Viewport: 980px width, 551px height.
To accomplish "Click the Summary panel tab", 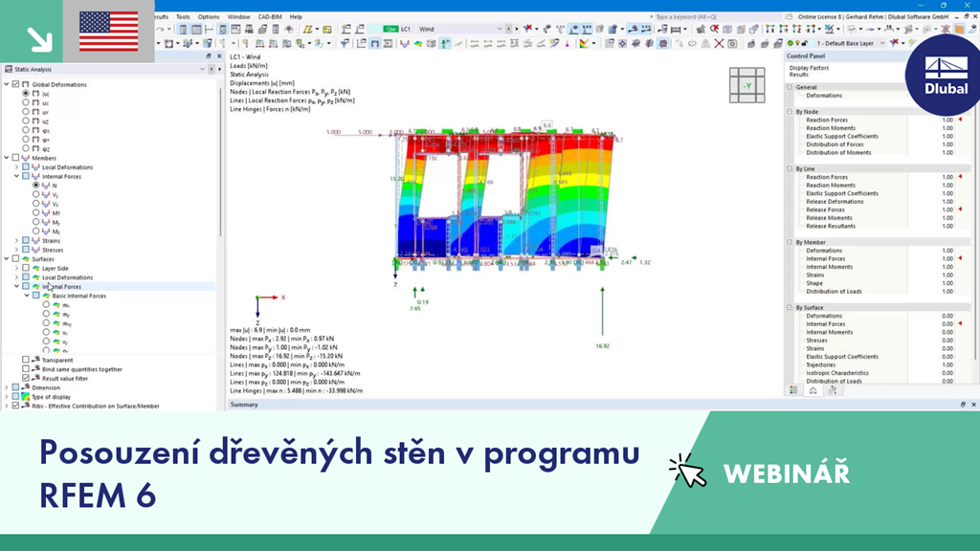I will [244, 405].
